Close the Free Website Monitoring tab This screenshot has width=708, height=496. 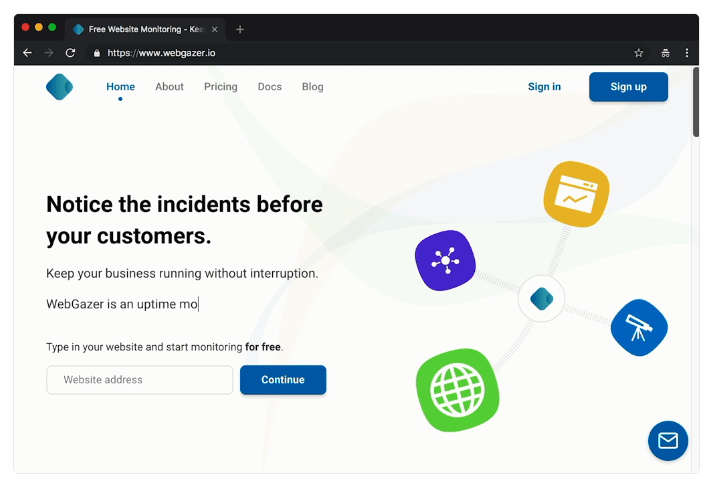215,29
